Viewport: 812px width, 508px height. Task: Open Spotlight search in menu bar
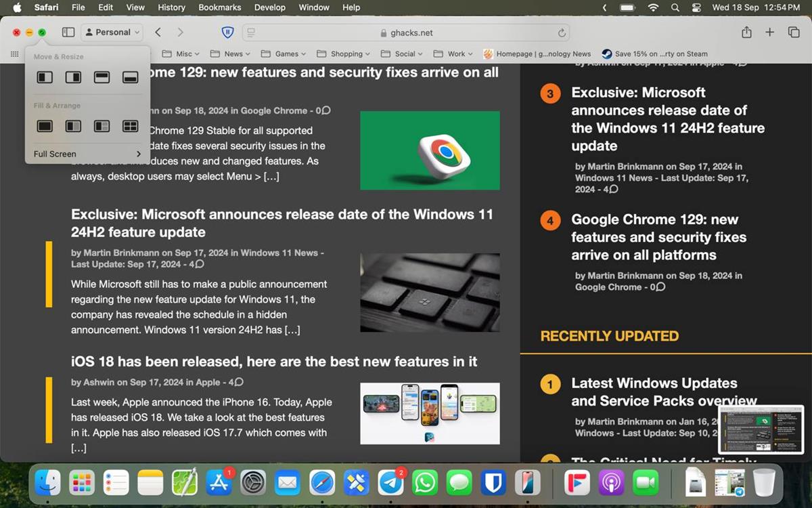(x=675, y=7)
